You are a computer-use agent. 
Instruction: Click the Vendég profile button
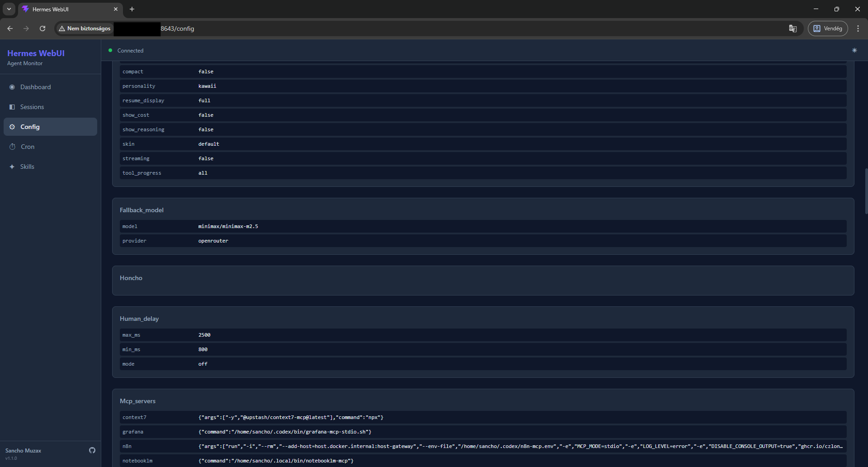pyautogui.click(x=828, y=28)
